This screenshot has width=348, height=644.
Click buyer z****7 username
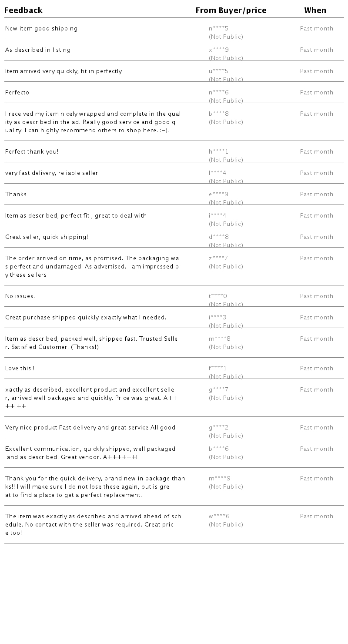(218, 258)
